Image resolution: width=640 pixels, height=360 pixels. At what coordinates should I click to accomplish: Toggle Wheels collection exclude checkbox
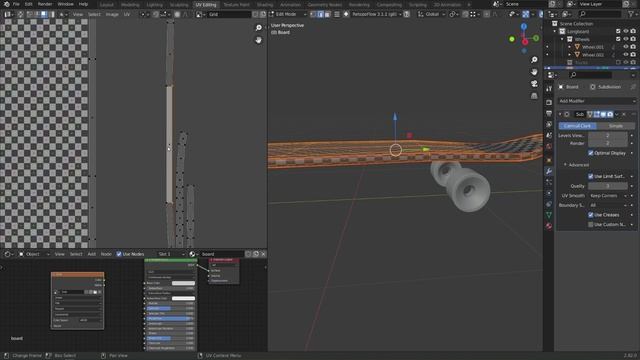point(618,39)
